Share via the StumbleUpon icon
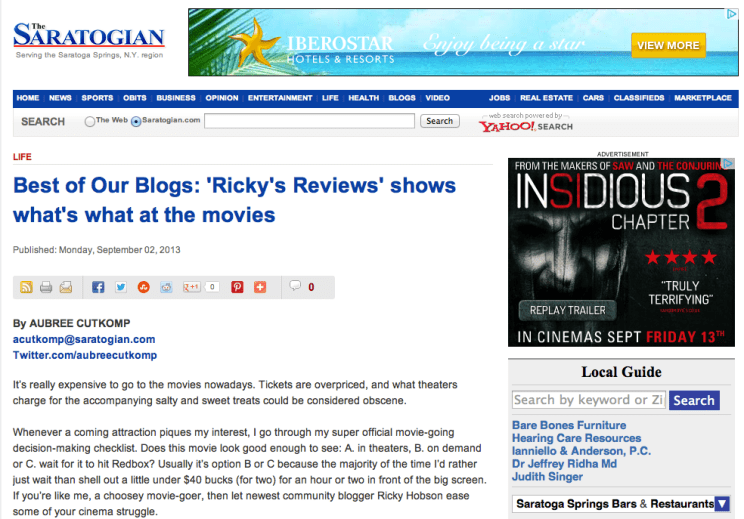Viewport: 744px width, 519px height. coord(144,287)
